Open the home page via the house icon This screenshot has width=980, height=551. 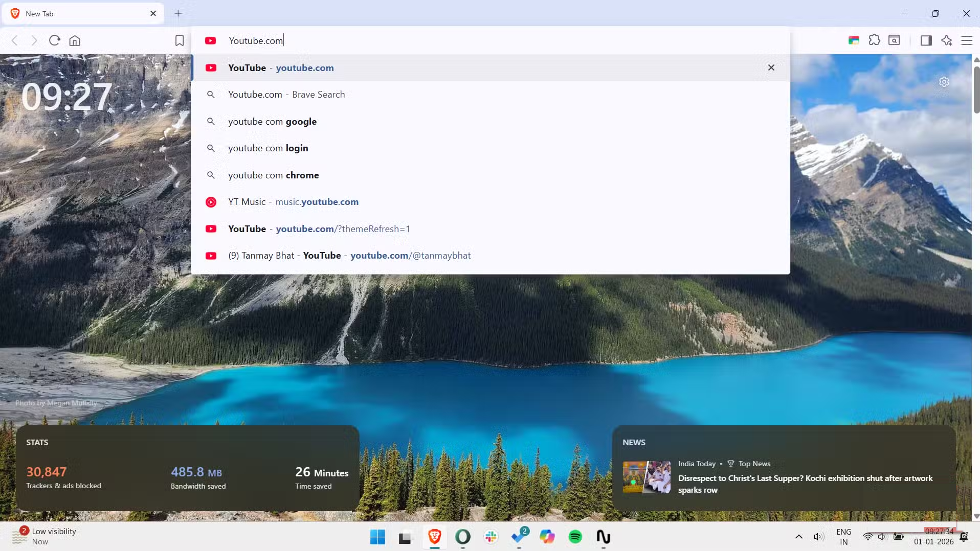[x=75, y=40]
